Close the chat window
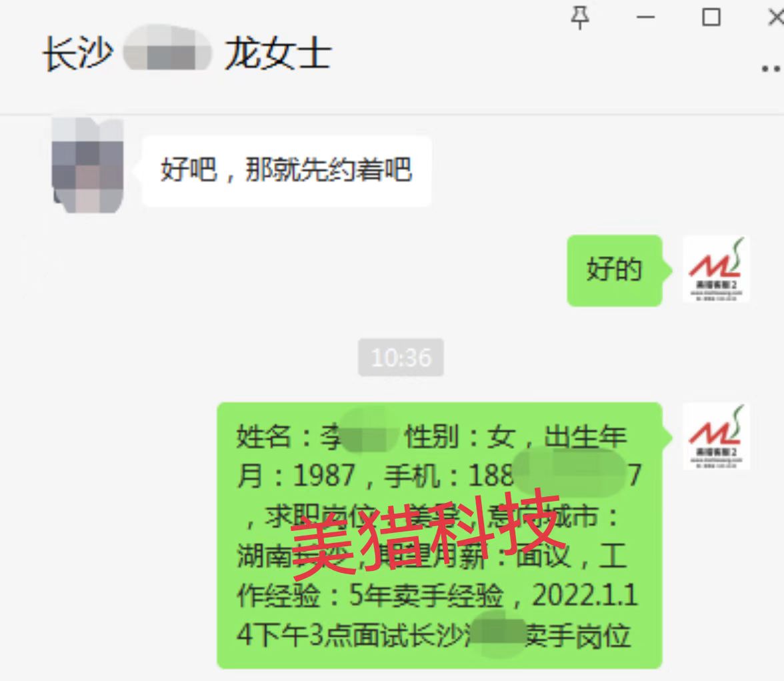Viewport: 784px width, 681px height. [776, 17]
